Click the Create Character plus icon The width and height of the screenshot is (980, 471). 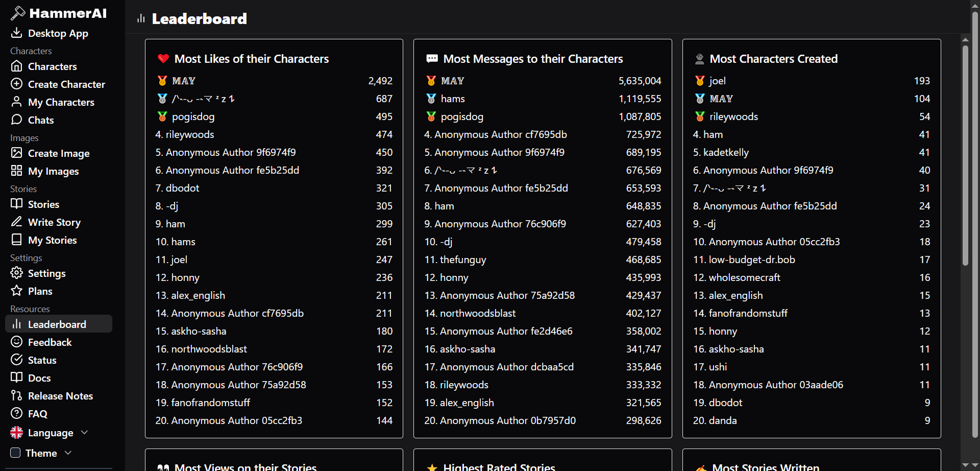pyautogui.click(x=17, y=84)
